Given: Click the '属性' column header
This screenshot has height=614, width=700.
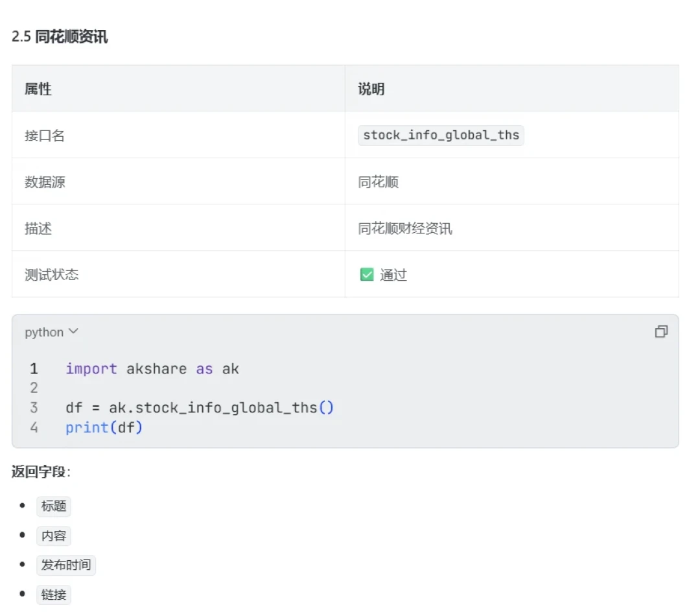Looking at the screenshot, I should (38, 89).
